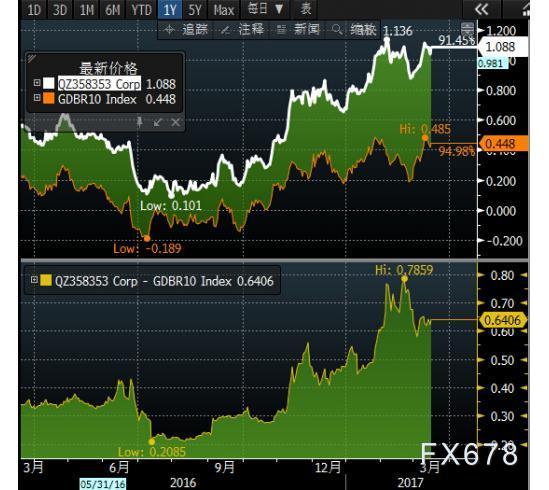Click the 1.088 last price axis label

click(x=503, y=47)
